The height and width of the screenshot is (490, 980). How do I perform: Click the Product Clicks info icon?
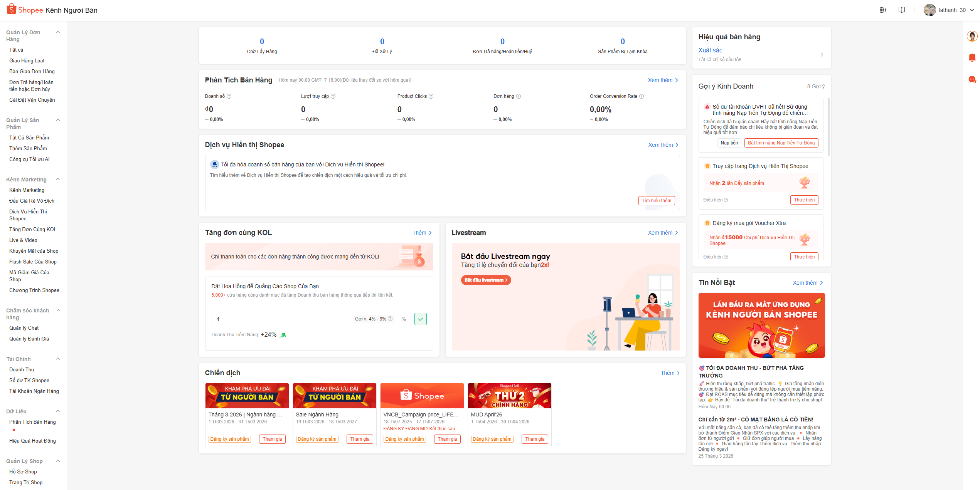coord(431,96)
